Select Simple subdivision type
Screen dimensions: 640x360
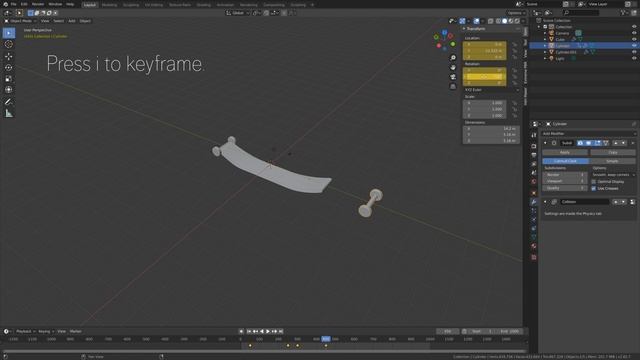(x=612, y=161)
